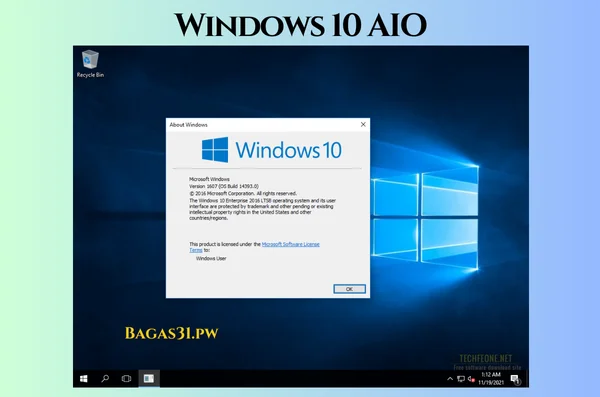The image size is (600, 397).
Task: Open Action Center notifications icon
Action: (515, 379)
